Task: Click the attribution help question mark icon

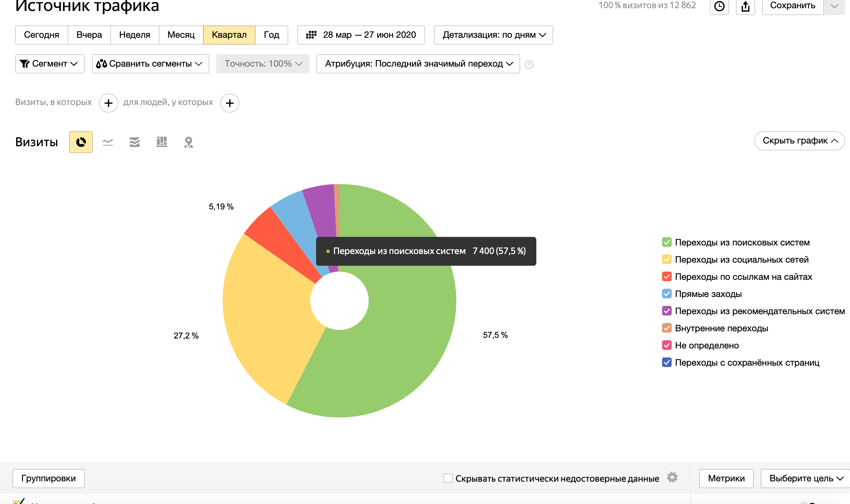Action: tap(529, 65)
